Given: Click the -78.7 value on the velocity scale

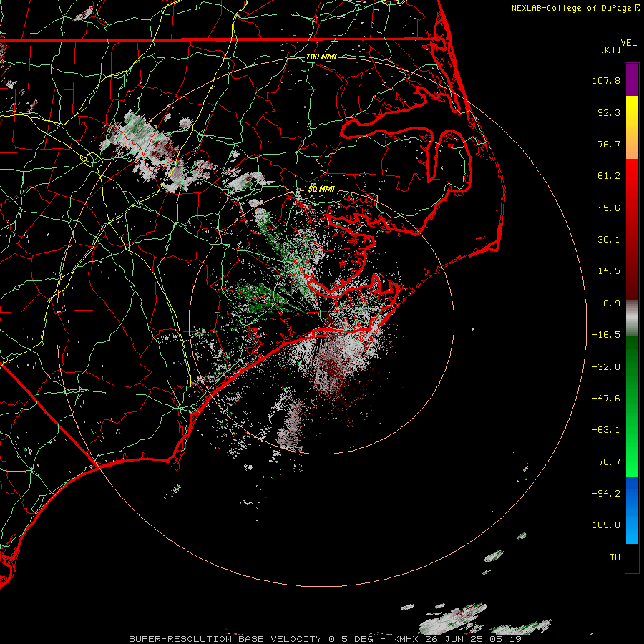Looking at the screenshot, I should pos(606,462).
